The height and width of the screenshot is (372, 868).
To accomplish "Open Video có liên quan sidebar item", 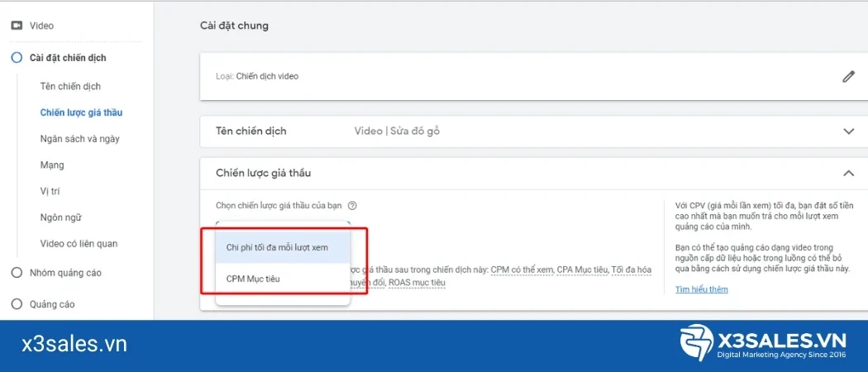I will coord(79,244).
